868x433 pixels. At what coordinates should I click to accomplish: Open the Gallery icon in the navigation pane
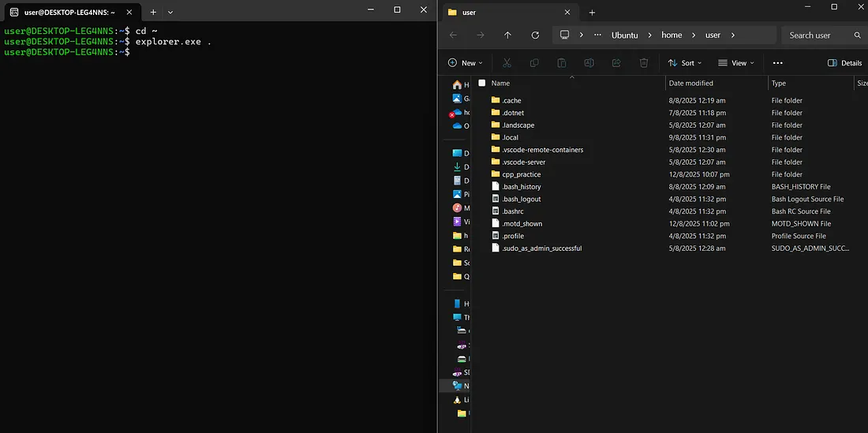pyautogui.click(x=457, y=99)
